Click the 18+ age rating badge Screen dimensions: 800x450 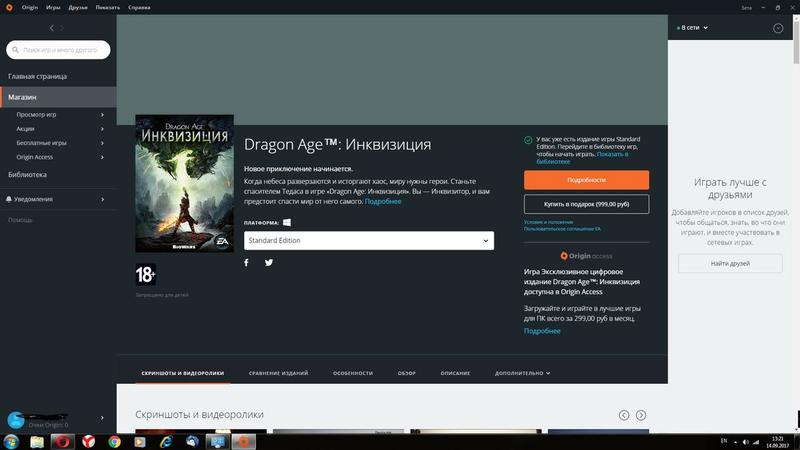click(145, 274)
